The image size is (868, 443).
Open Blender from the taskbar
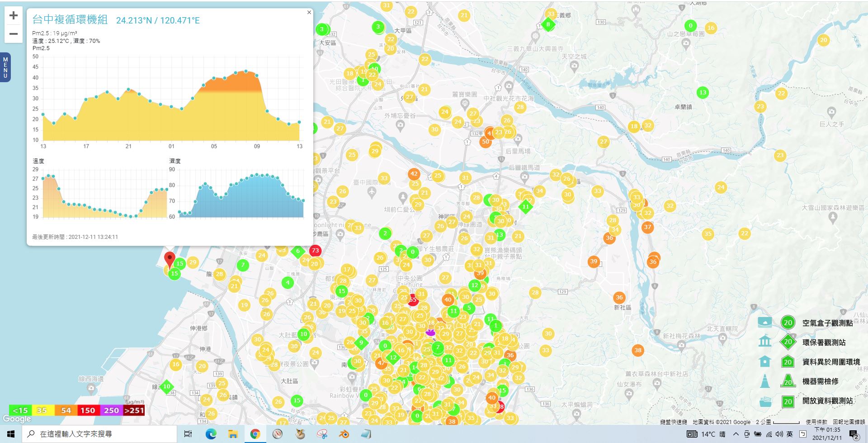point(344,434)
